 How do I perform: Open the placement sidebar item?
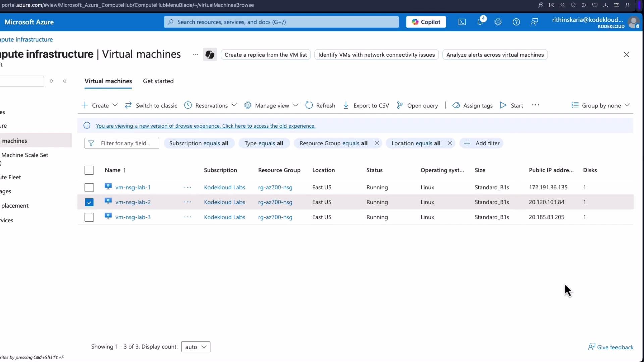click(x=14, y=206)
